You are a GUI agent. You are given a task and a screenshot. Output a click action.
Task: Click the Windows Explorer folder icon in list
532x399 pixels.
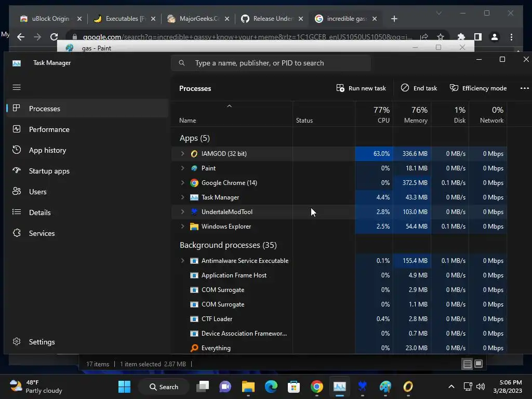point(194,227)
